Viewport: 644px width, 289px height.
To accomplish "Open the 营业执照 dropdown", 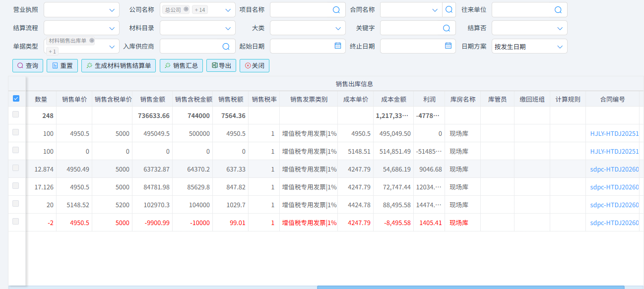I will coord(80,9).
